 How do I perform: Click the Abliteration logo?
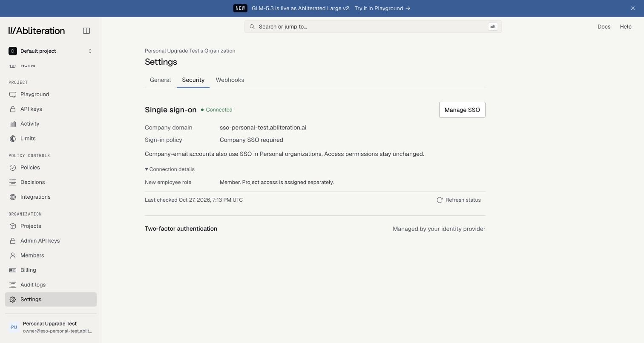click(x=37, y=31)
